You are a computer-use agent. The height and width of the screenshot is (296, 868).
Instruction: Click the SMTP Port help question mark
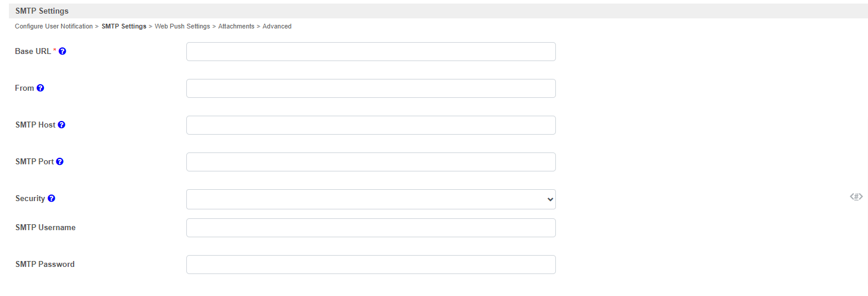click(60, 162)
